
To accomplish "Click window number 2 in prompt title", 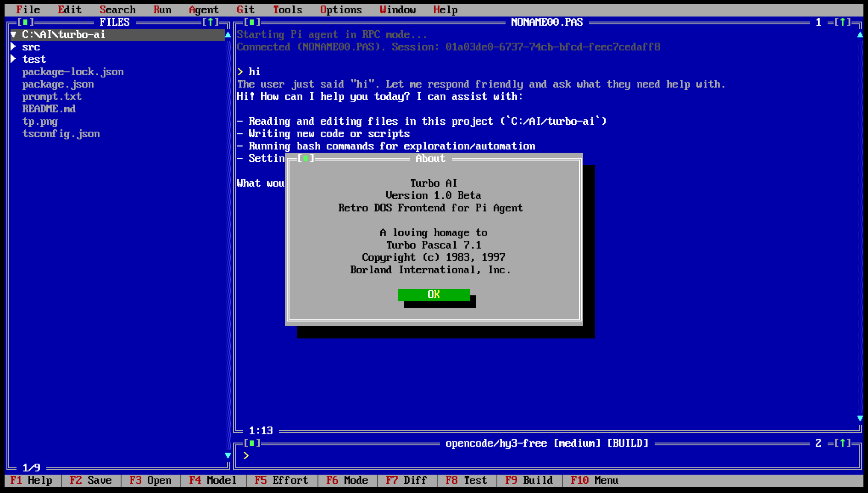I will pos(818,443).
